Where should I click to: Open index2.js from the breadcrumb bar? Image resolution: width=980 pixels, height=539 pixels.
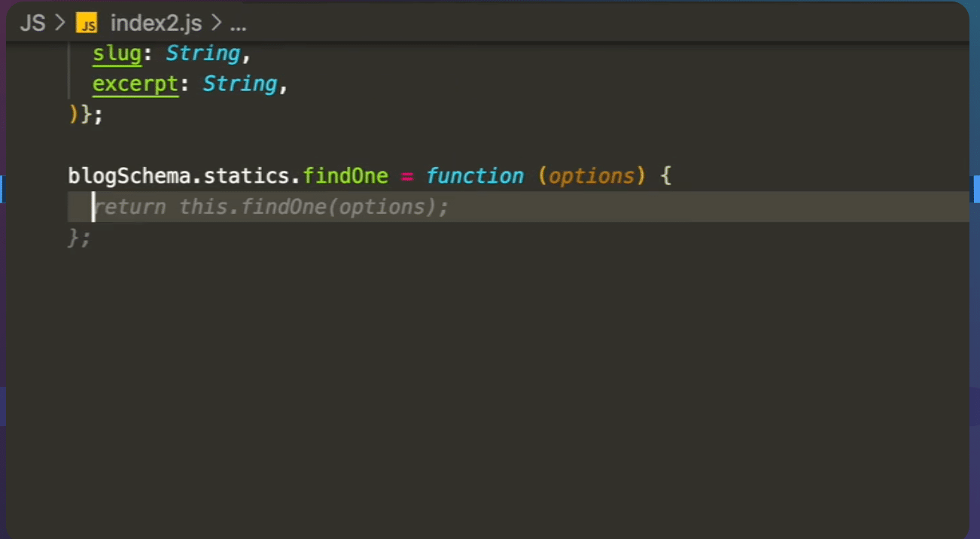pyautogui.click(x=154, y=23)
